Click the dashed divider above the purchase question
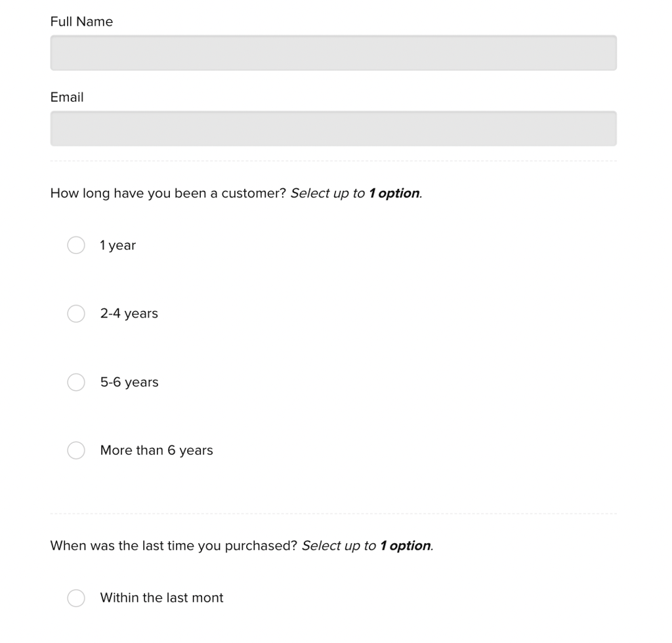Image resolution: width=672 pixels, height=643 pixels. (333, 514)
